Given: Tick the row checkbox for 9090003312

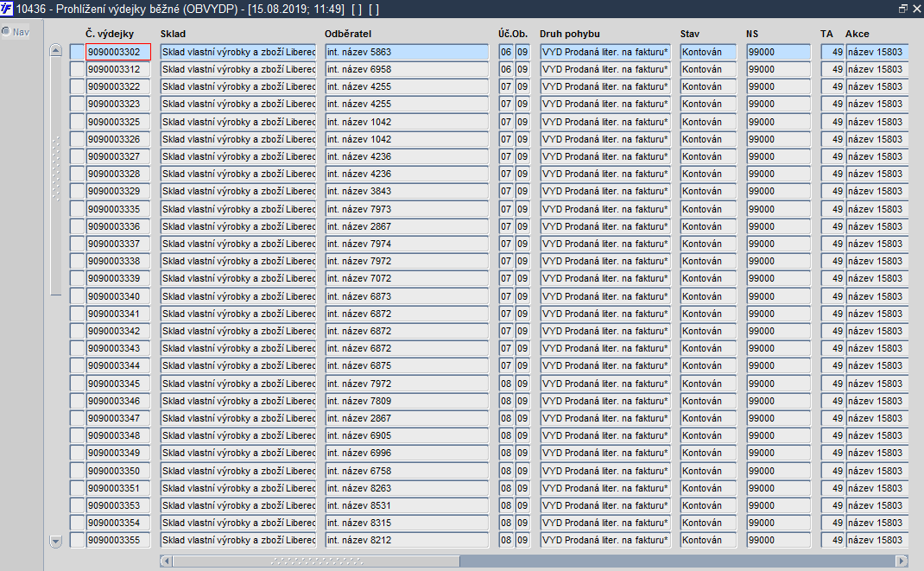Looking at the screenshot, I should [77, 69].
